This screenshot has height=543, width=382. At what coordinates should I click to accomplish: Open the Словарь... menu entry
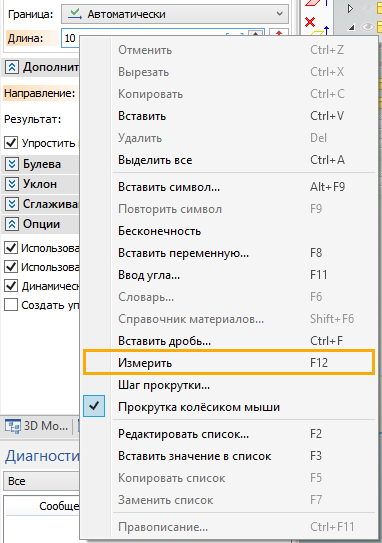pos(229,297)
